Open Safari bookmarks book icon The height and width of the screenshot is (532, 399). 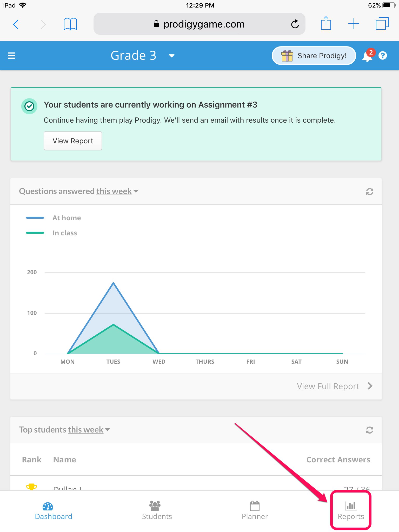[70, 24]
